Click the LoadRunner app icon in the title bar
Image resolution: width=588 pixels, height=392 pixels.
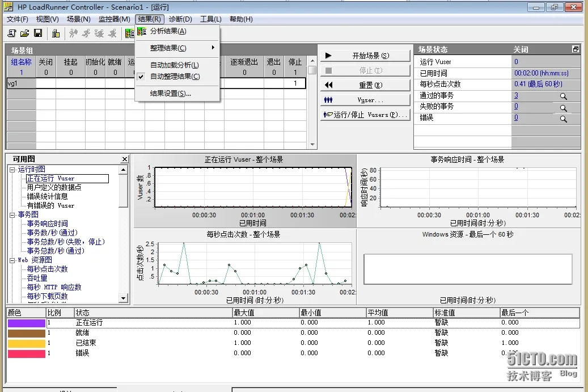[9, 7]
